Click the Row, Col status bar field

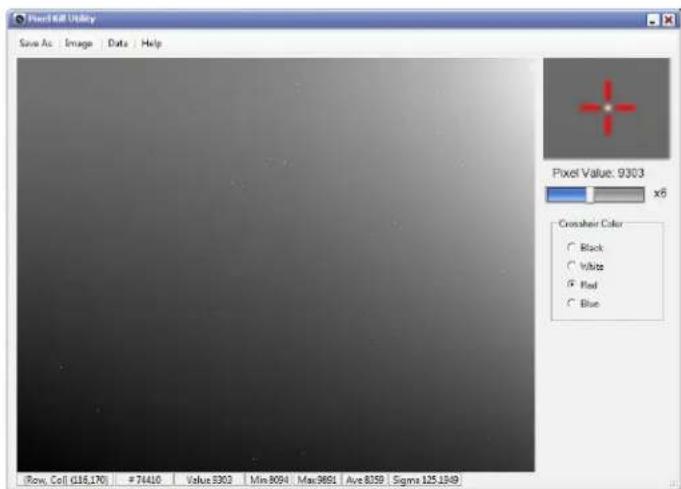(x=66, y=480)
